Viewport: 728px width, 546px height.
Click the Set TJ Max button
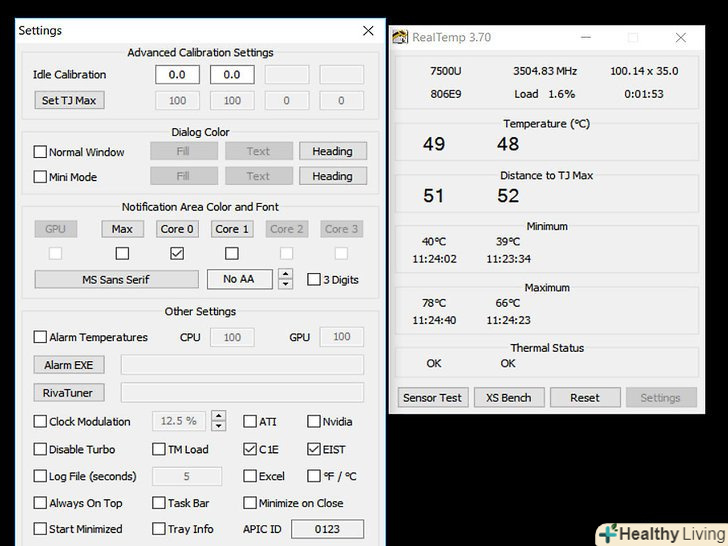pyautogui.click(x=69, y=100)
